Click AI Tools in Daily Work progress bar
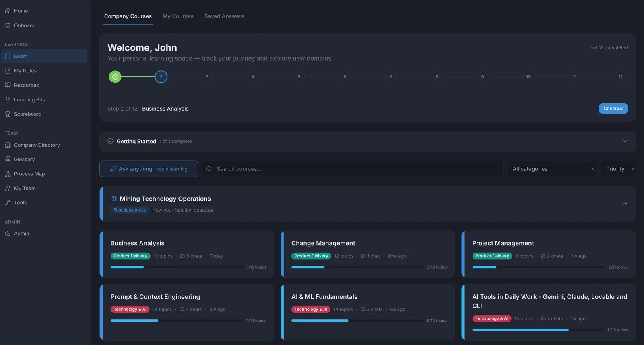 pyautogui.click(x=538, y=330)
